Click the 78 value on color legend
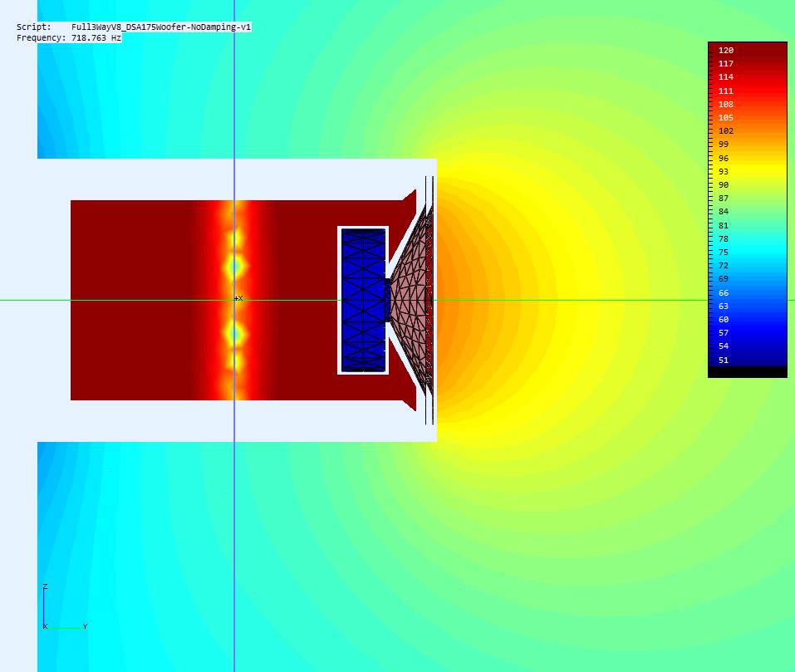This screenshot has height=672, width=795. click(x=724, y=238)
